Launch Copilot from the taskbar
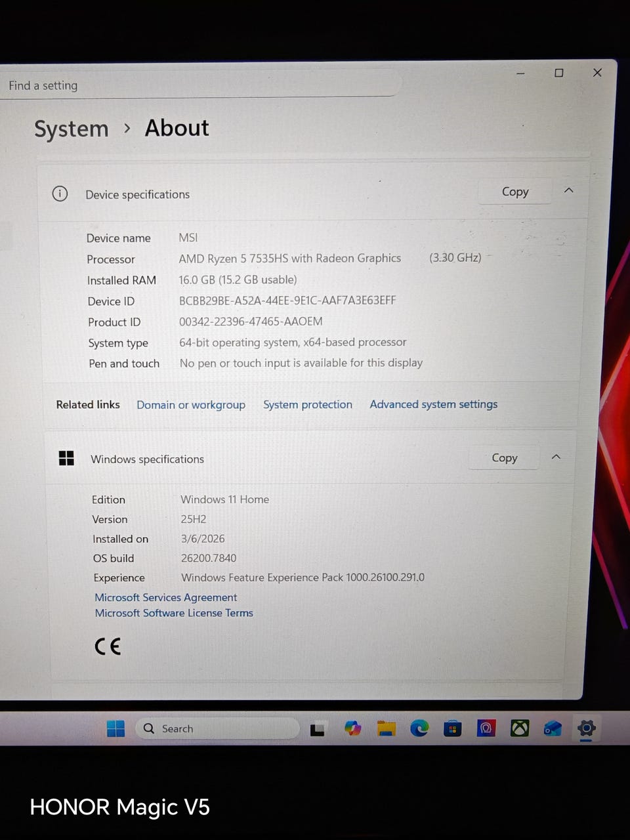630x840 pixels. tap(352, 728)
